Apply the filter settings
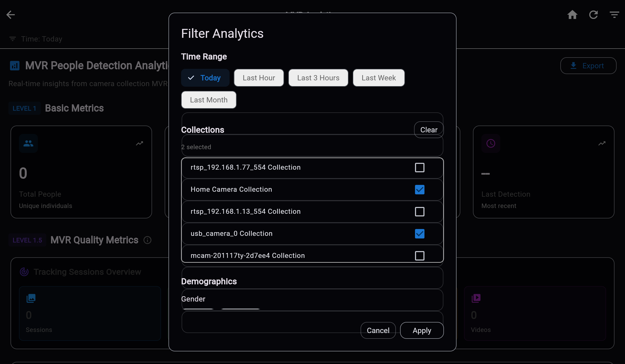 pyautogui.click(x=422, y=330)
